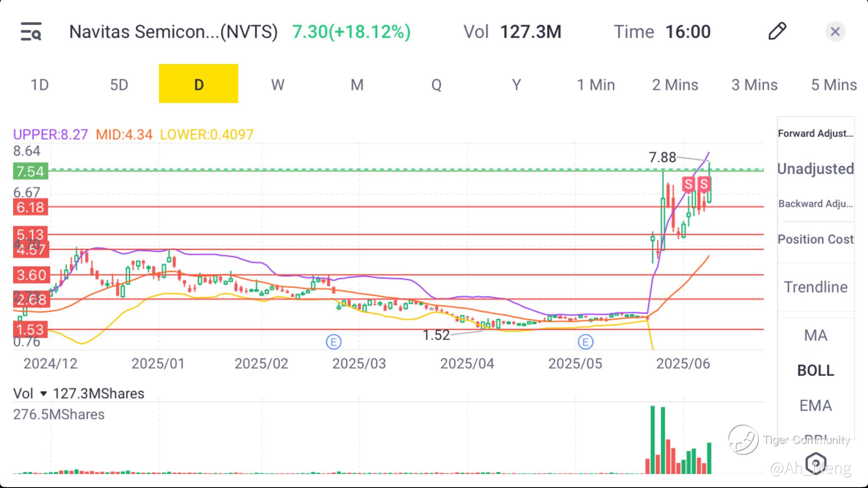Select the 1 Min interval tab
This screenshot has width=868, height=488.
pos(595,85)
